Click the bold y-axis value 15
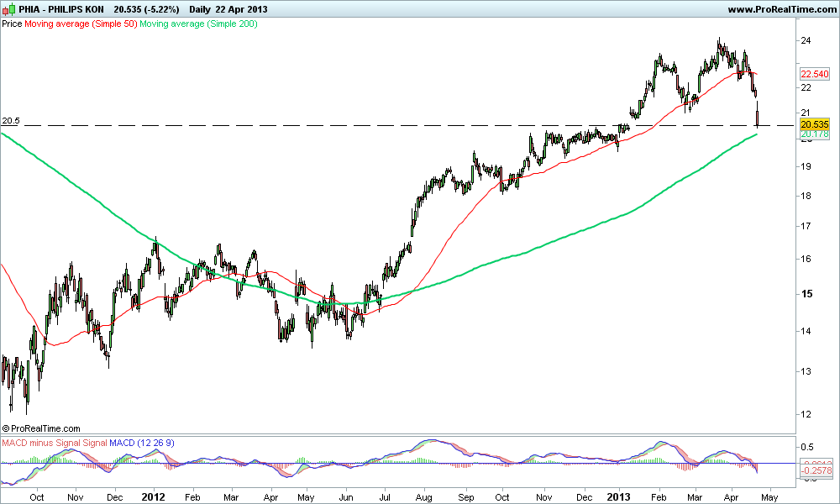This screenshot has height=504, width=840. pos(806,293)
